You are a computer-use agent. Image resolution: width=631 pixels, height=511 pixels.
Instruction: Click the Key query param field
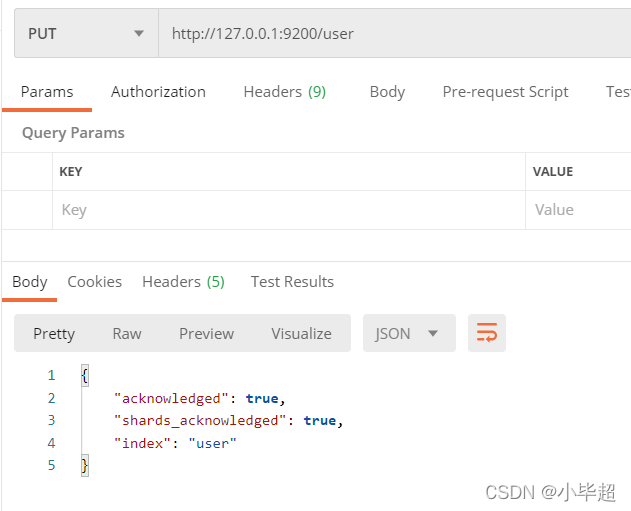tap(289, 210)
